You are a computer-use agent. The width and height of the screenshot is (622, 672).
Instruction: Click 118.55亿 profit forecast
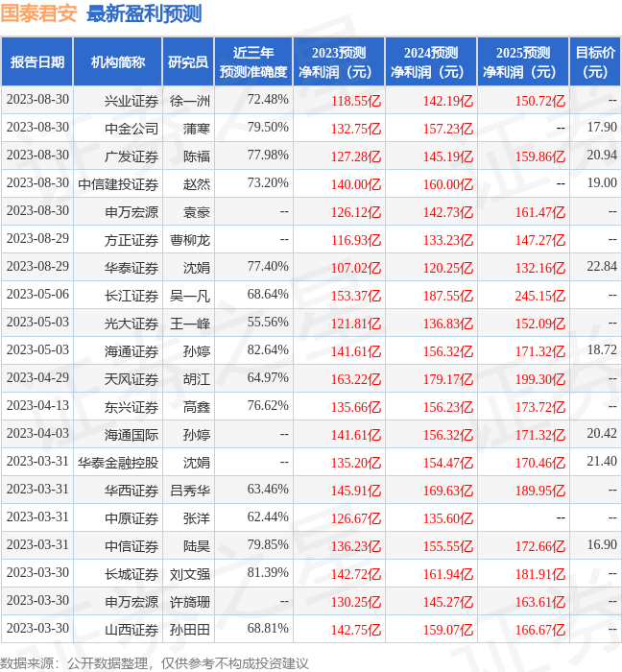click(356, 101)
